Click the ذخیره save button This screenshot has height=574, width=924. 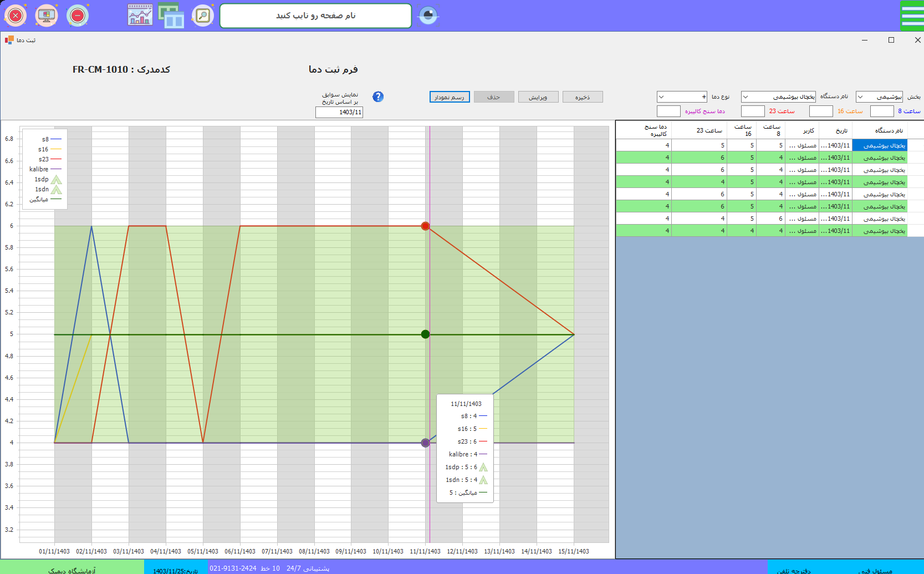pyautogui.click(x=582, y=97)
